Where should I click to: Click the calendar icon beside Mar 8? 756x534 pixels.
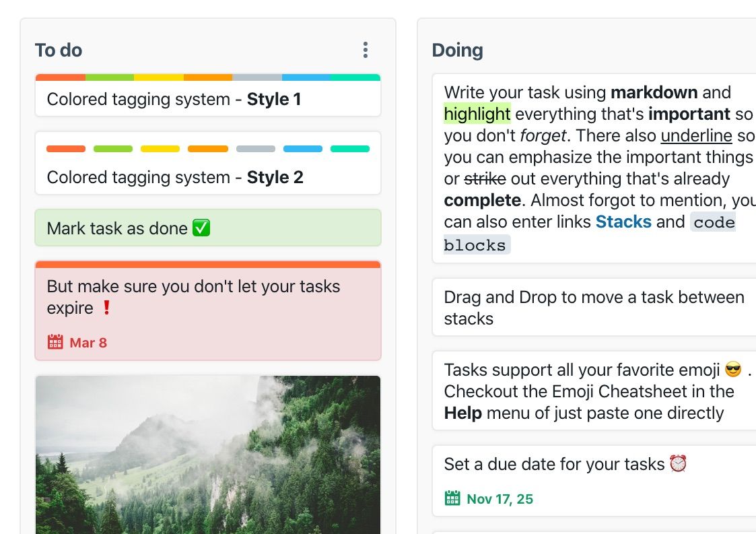point(55,342)
